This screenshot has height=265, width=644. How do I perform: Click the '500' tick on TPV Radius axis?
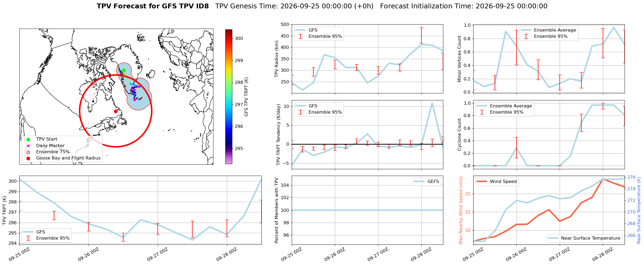click(x=285, y=25)
